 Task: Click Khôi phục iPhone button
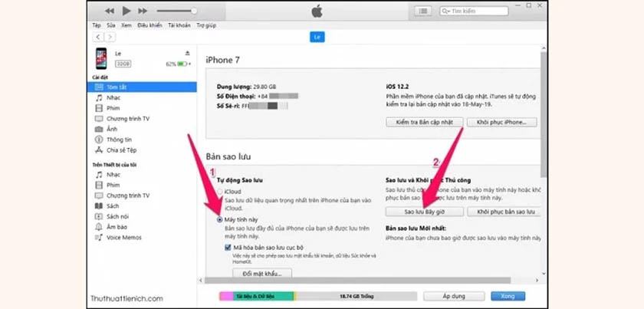click(x=501, y=122)
